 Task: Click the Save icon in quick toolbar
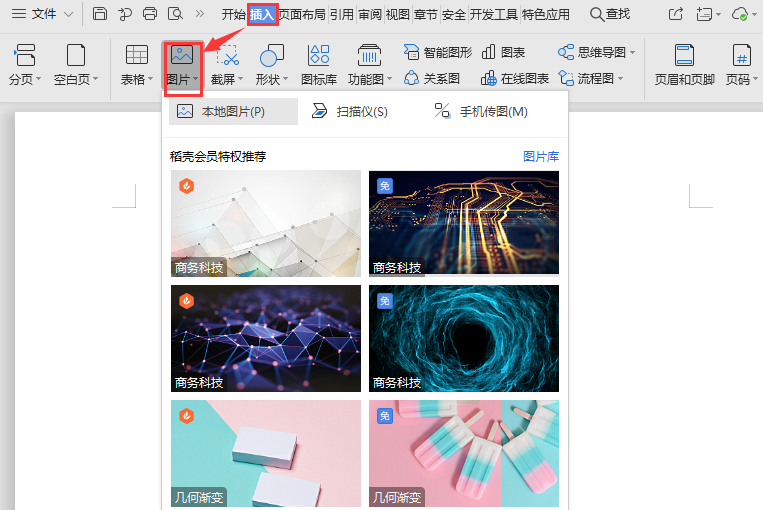point(100,14)
